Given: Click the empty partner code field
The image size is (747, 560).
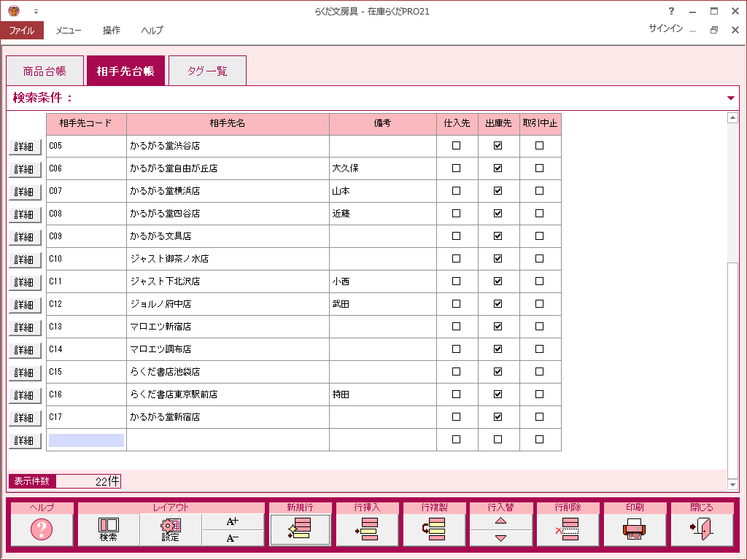Looking at the screenshot, I should pyautogui.click(x=86, y=440).
